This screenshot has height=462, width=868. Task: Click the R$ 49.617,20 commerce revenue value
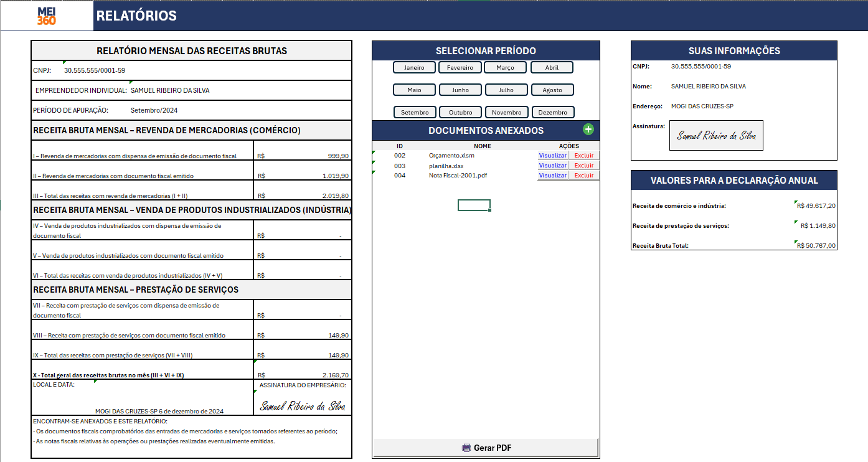pyautogui.click(x=816, y=205)
